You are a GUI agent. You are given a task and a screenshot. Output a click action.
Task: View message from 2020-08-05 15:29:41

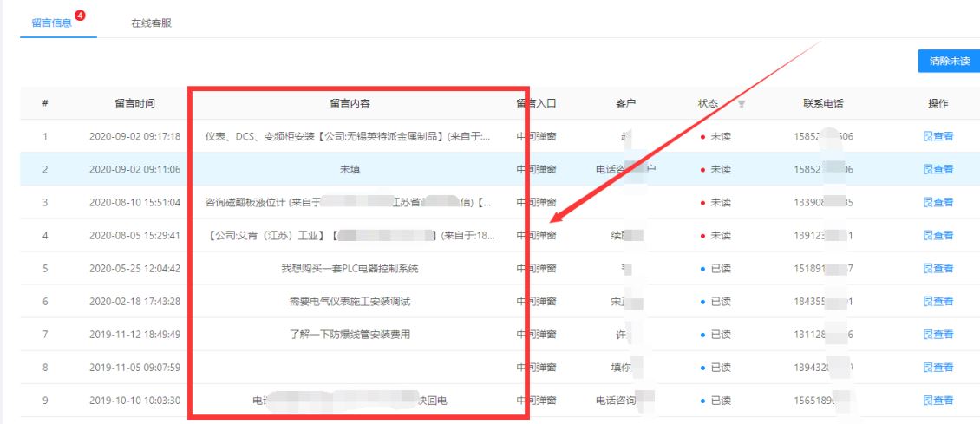pyautogui.click(x=938, y=235)
